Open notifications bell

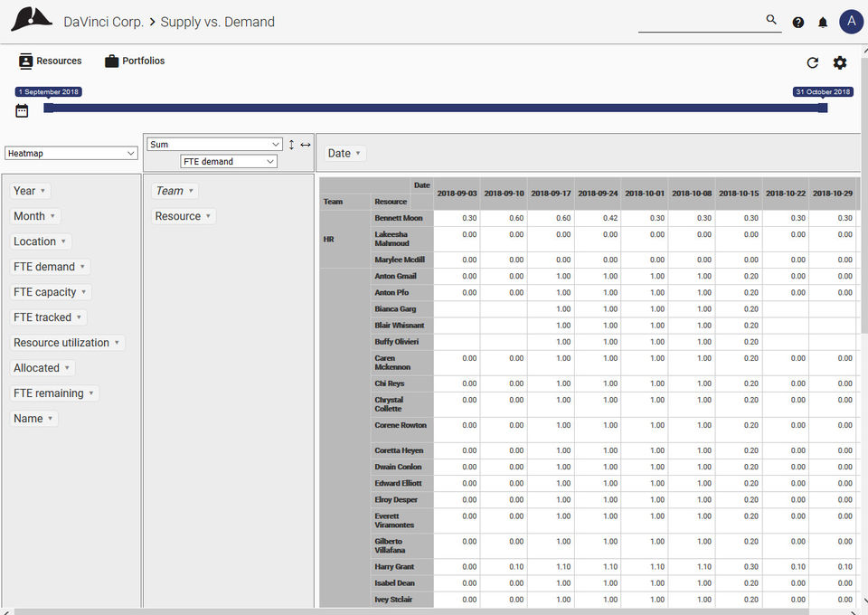823,22
